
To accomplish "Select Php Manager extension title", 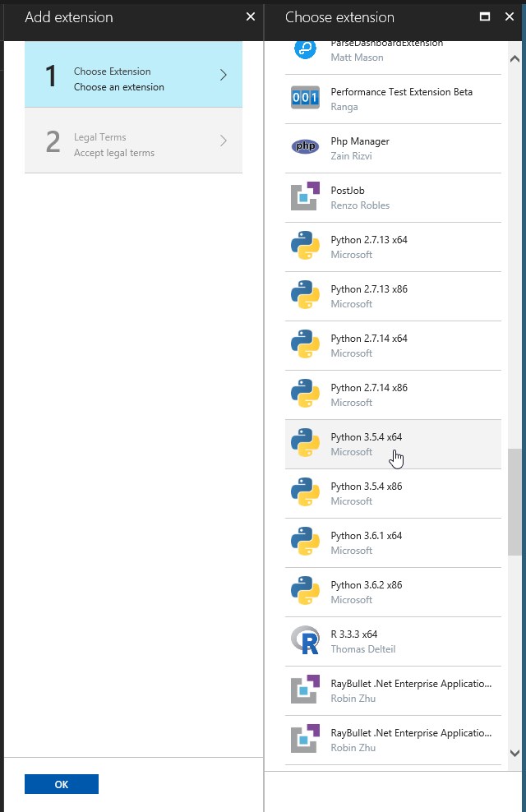I will pos(360,141).
